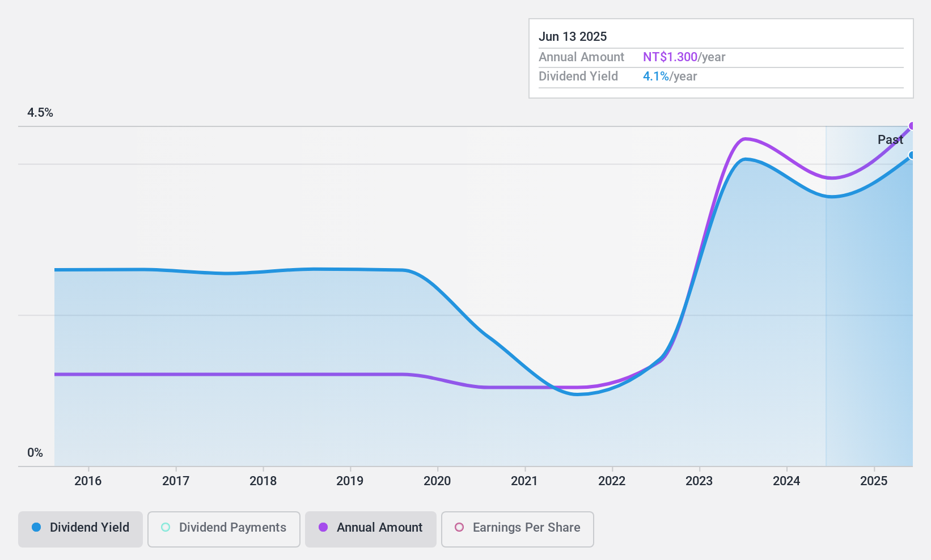Click the 2018 x-axis label
This screenshot has width=931, height=560.
point(263,481)
